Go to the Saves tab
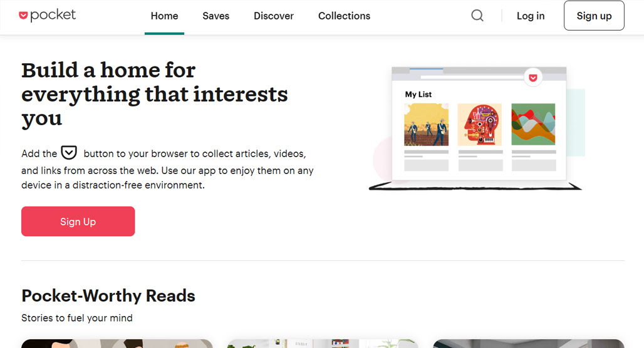 click(x=216, y=16)
